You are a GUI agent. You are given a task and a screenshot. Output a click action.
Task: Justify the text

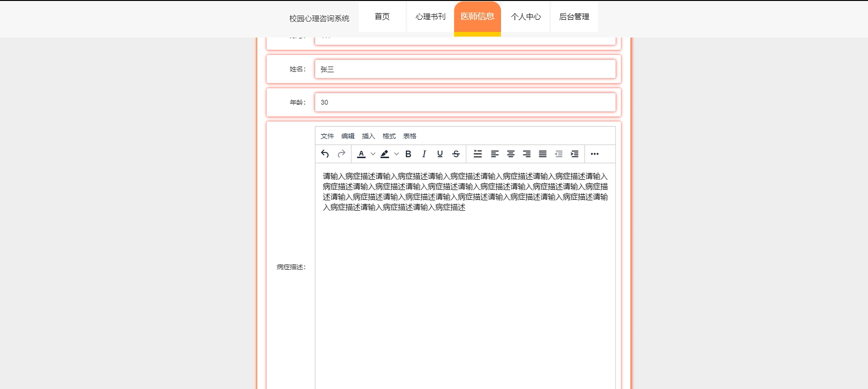click(542, 154)
